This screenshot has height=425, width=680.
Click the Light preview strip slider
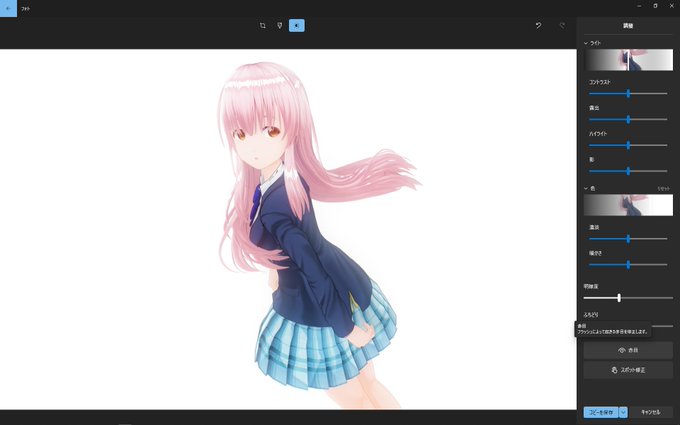[628, 60]
